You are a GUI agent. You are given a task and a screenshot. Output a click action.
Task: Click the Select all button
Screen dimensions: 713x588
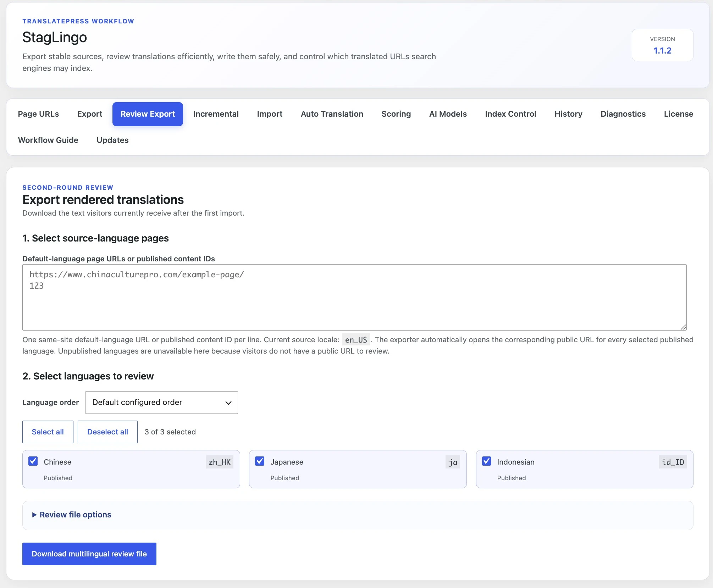coord(48,432)
